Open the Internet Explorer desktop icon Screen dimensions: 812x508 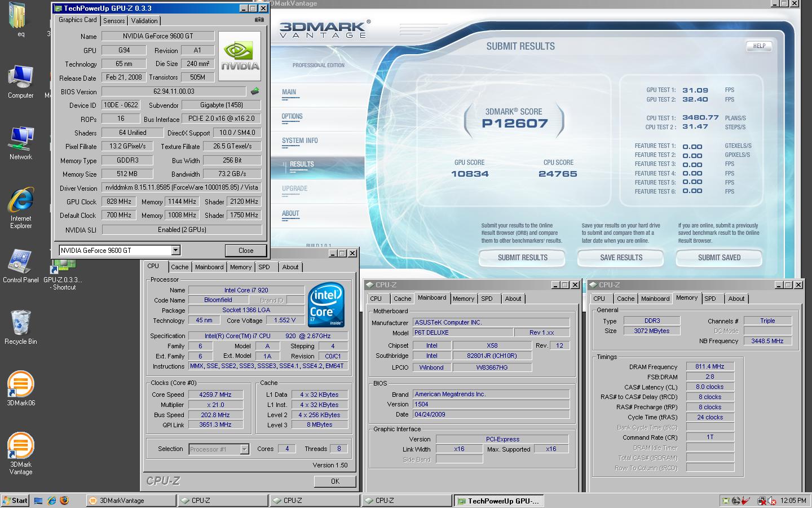pyautogui.click(x=21, y=208)
